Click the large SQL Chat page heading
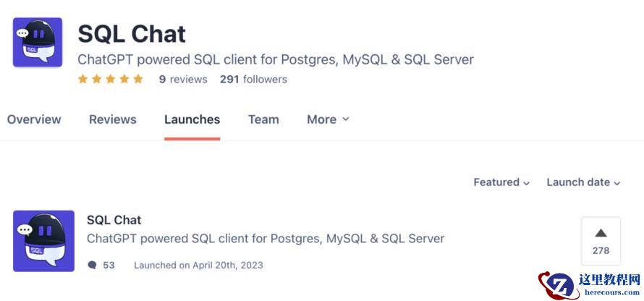 click(x=132, y=34)
